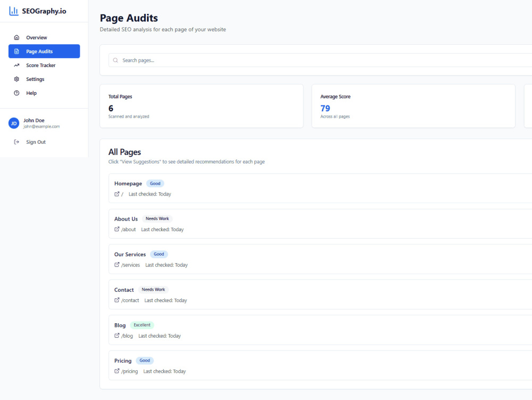This screenshot has width=532, height=400.
Task: Click the /contact URL path
Action: [x=130, y=300]
